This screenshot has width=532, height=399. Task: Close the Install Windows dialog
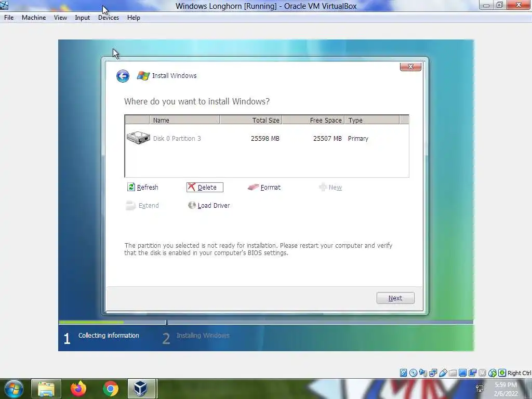[410, 66]
